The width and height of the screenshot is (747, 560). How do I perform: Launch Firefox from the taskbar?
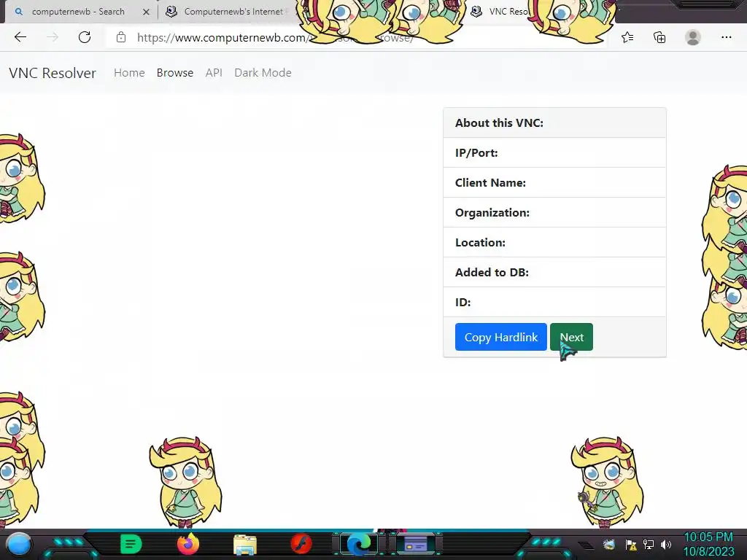(x=188, y=544)
